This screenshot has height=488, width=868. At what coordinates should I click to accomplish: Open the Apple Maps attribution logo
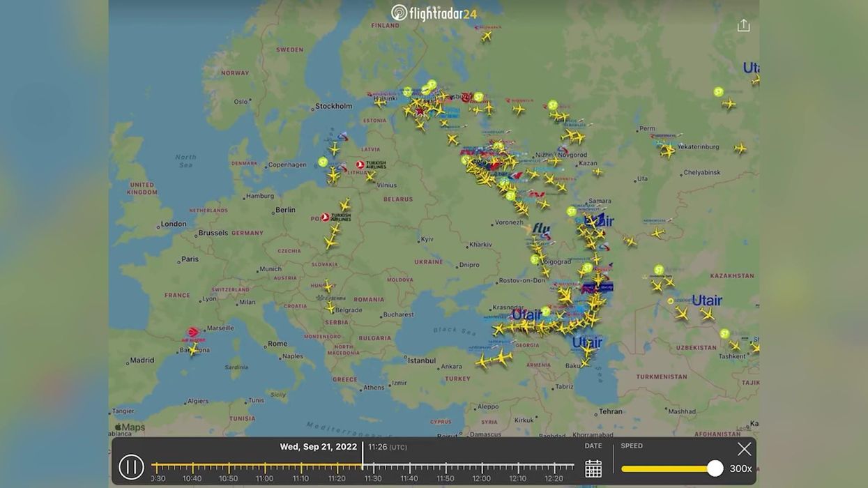[x=130, y=427]
